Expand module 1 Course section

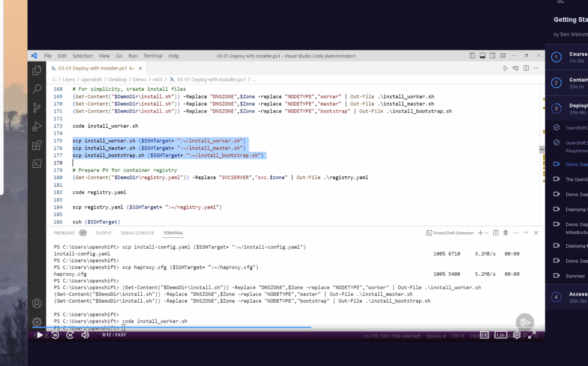tap(567, 57)
